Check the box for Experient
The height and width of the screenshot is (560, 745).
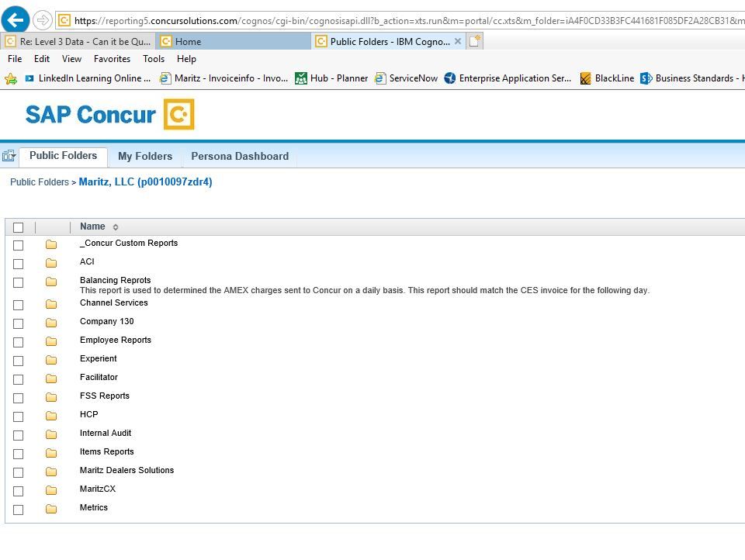click(18, 361)
